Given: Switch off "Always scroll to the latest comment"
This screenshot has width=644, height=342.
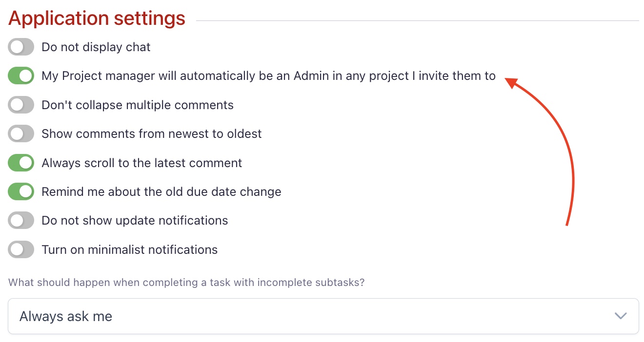Looking at the screenshot, I should click(x=21, y=163).
